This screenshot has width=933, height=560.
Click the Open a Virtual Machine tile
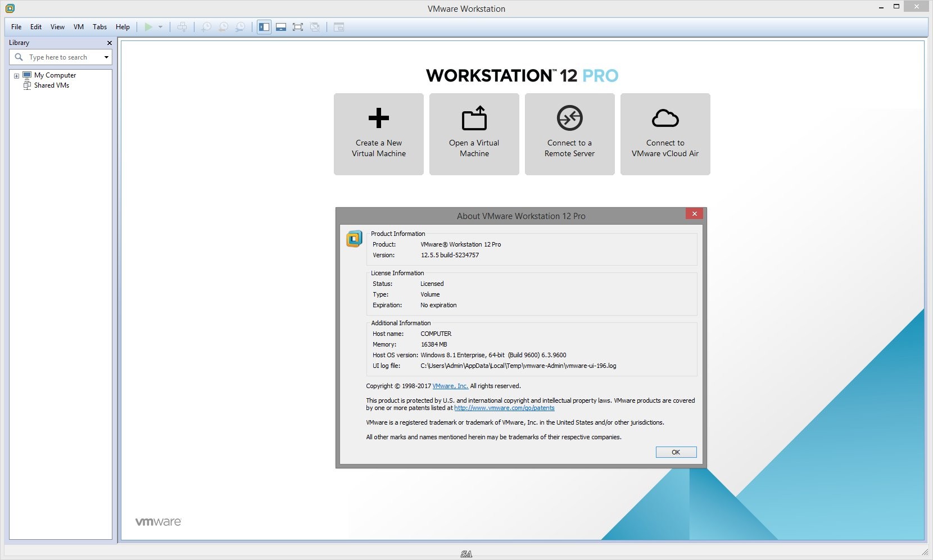(x=474, y=134)
